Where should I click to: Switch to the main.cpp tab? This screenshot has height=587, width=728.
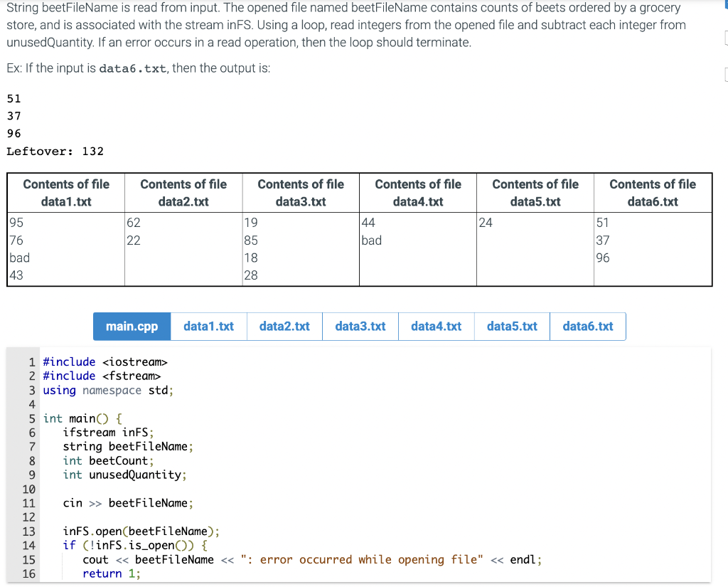pyautogui.click(x=132, y=327)
